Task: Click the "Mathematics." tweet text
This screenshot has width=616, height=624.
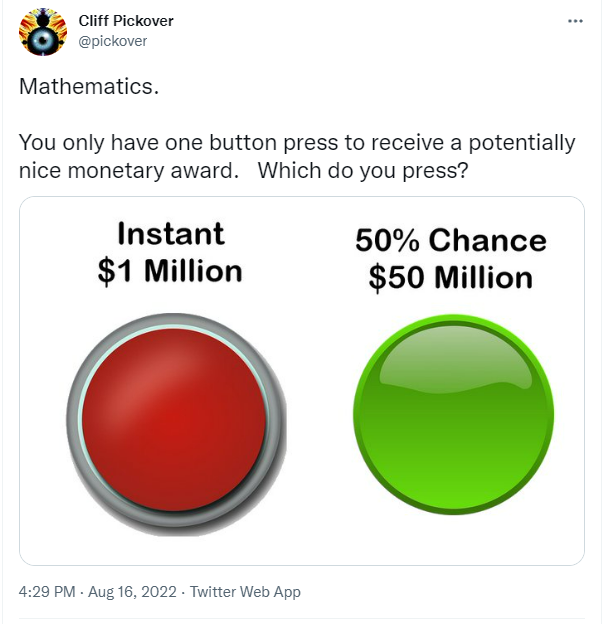Action: tap(89, 86)
